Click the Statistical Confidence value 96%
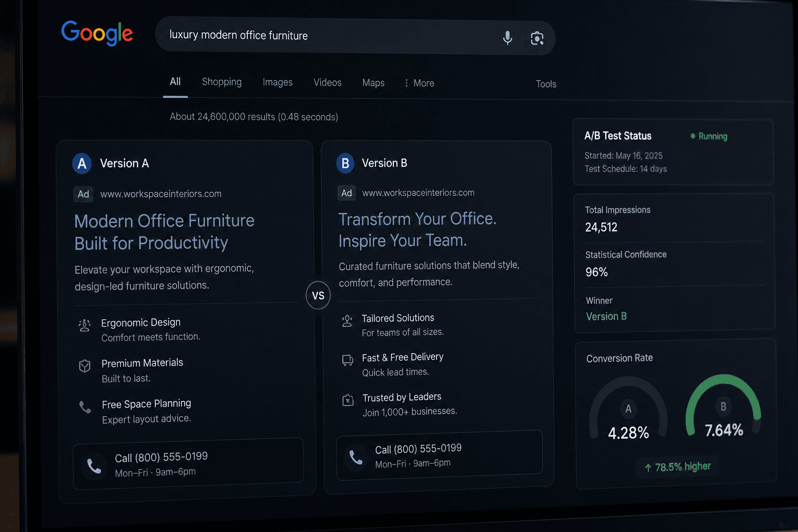 click(x=596, y=272)
